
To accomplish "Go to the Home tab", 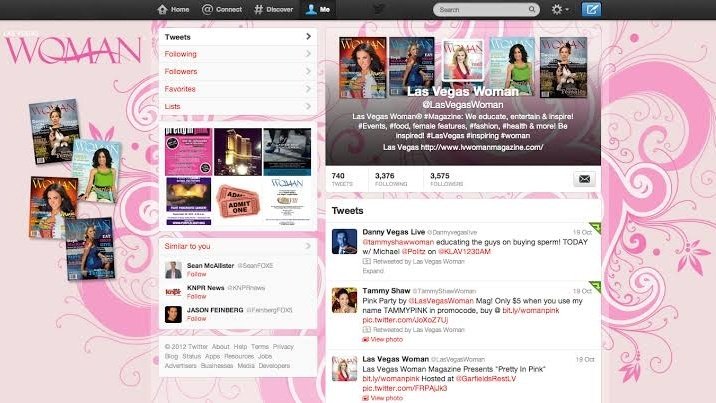I will (173, 9).
